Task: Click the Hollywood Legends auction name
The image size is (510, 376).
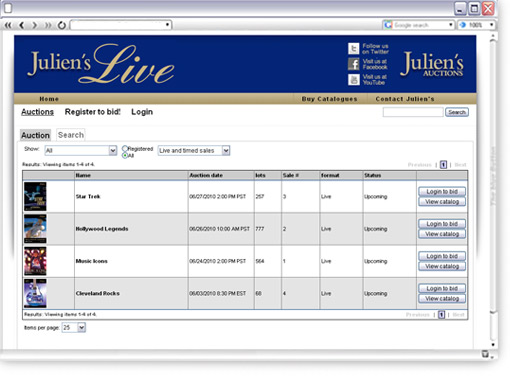Action: [x=102, y=229]
